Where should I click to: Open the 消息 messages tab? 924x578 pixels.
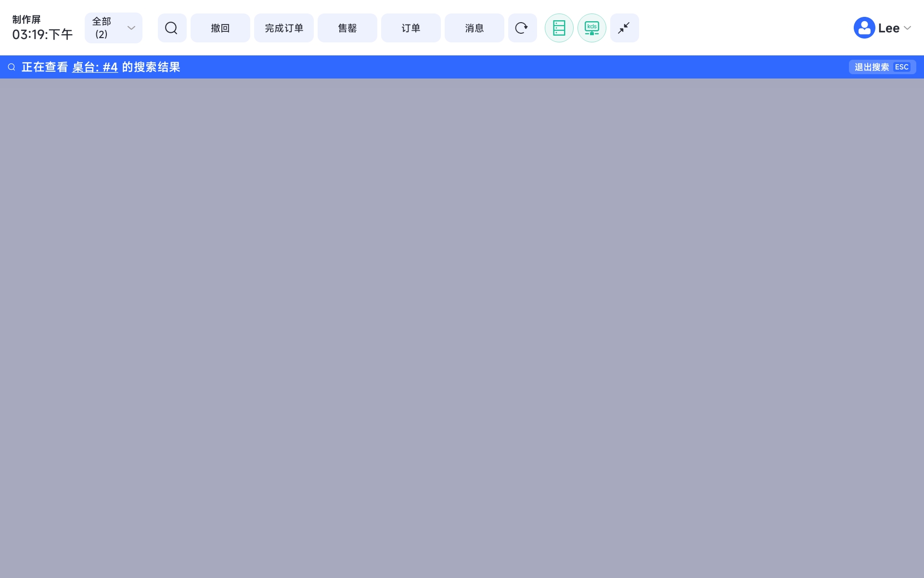474,28
